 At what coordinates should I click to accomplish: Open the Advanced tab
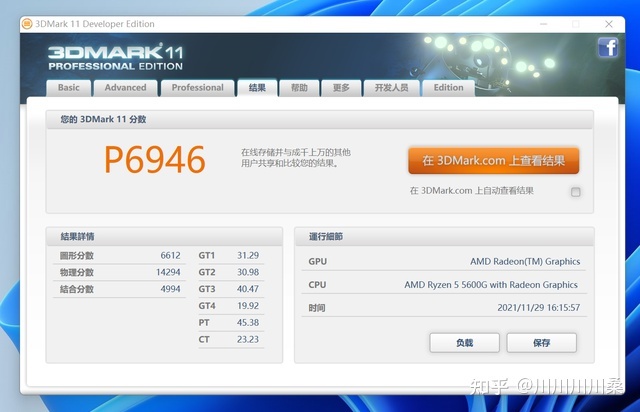(125, 88)
